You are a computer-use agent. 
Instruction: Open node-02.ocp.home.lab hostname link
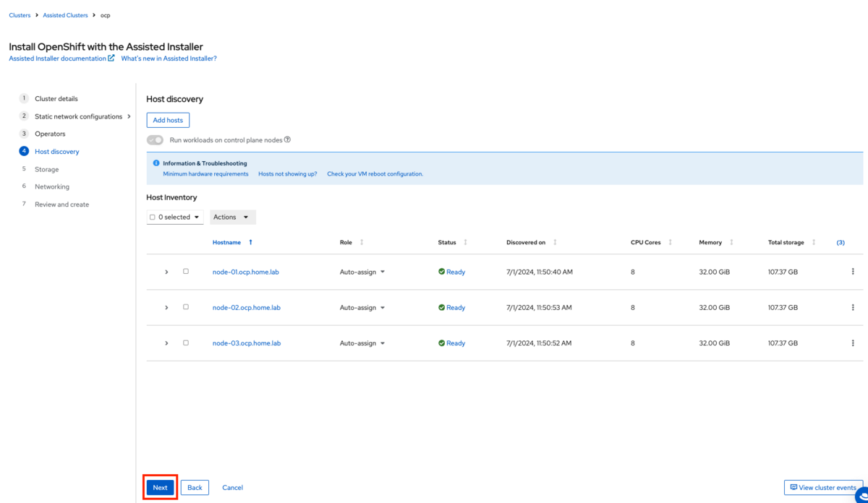[x=246, y=307]
